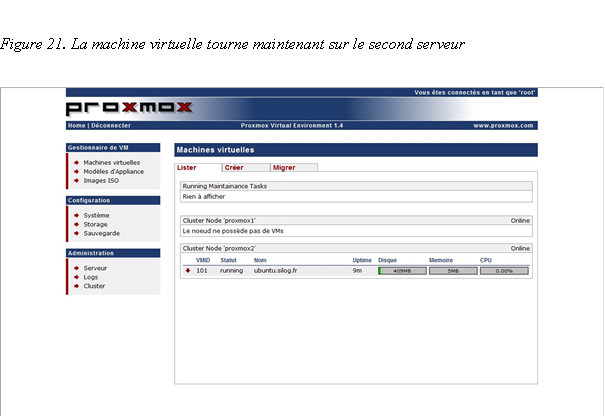
Task: Click VM name ubuntu.silog.fr
Action: click(275, 270)
